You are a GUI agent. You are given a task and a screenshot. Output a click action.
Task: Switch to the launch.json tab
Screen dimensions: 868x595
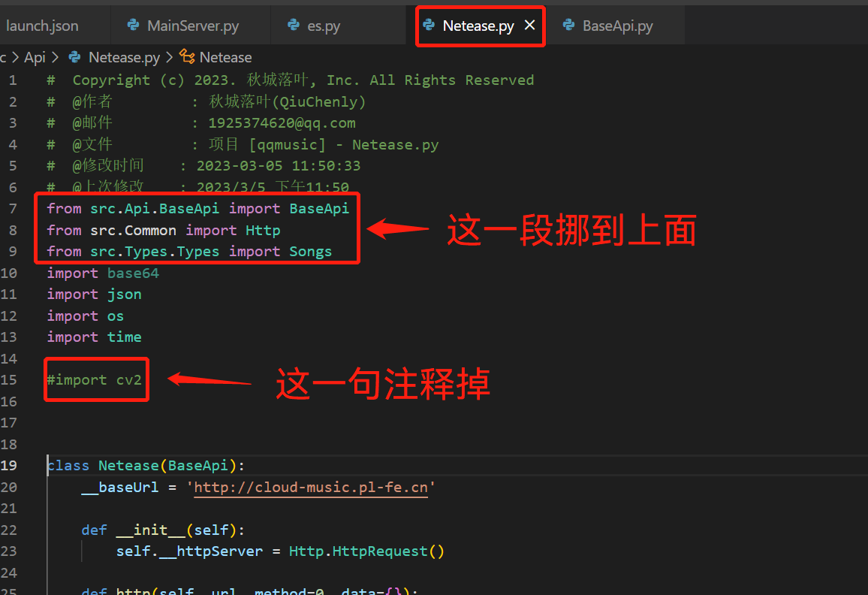coord(41,25)
